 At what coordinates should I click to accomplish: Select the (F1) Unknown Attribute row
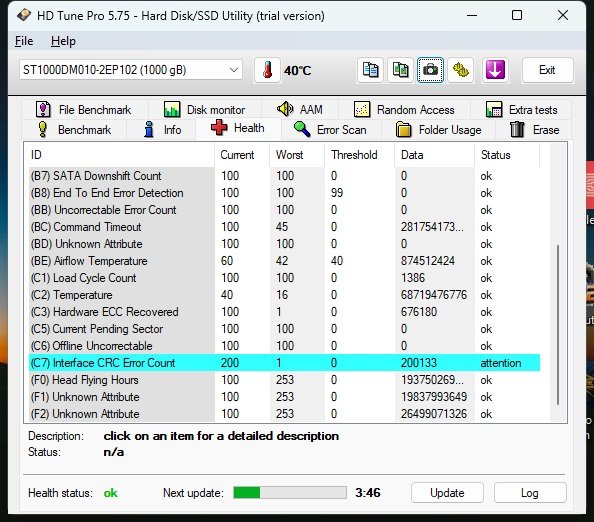[x=284, y=397]
